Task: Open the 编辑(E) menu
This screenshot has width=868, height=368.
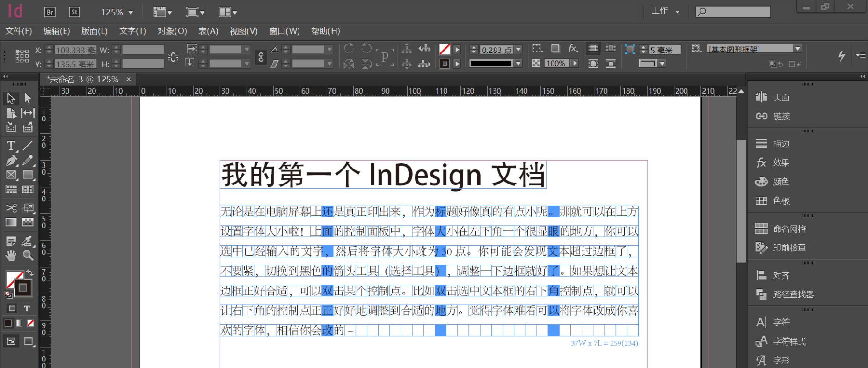Action: 57,31
